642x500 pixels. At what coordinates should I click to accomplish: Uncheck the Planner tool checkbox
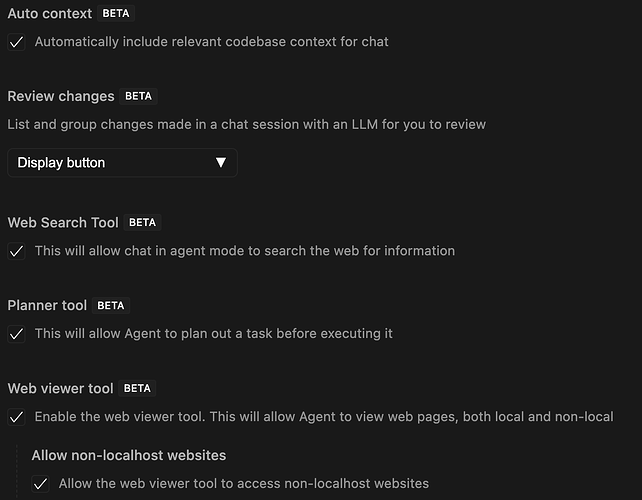coord(16,334)
